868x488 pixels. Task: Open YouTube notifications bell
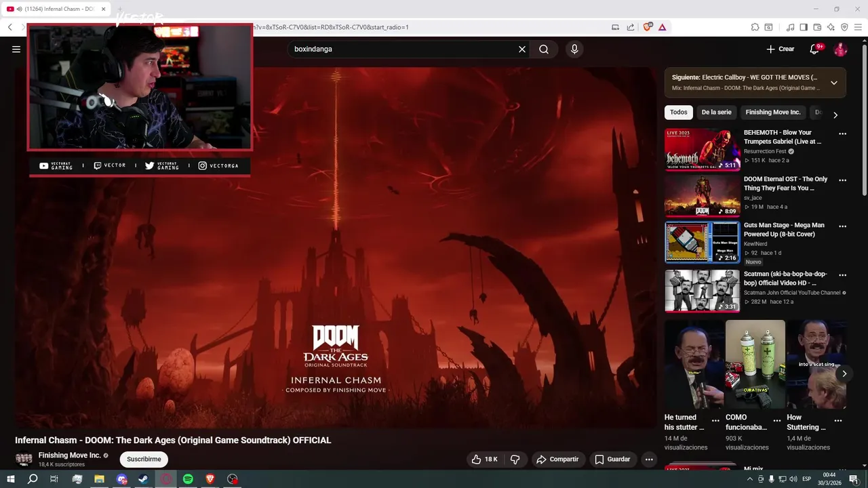pyautogui.click(x=814, y=49)
